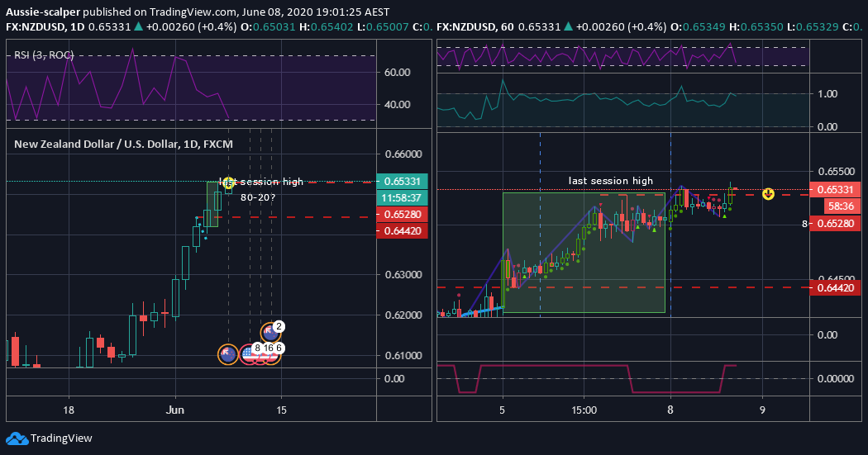Select the FX:NZDUSD, 60 symbol label

475,26
